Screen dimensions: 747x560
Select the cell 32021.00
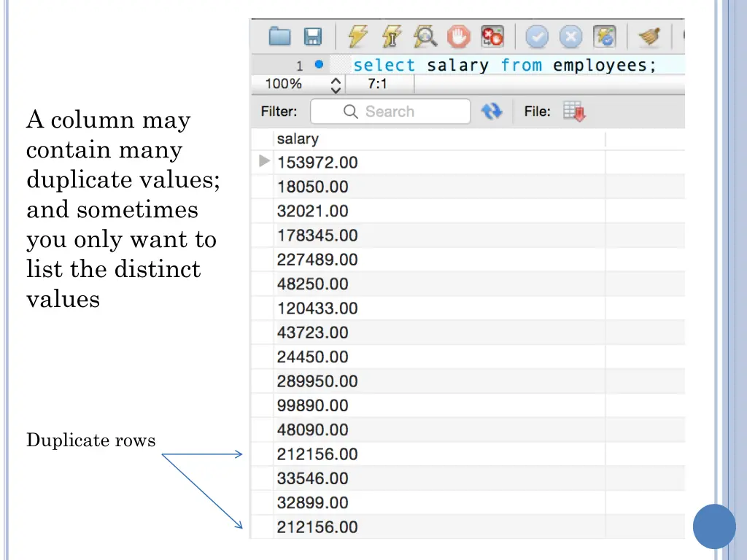point(440,211)
